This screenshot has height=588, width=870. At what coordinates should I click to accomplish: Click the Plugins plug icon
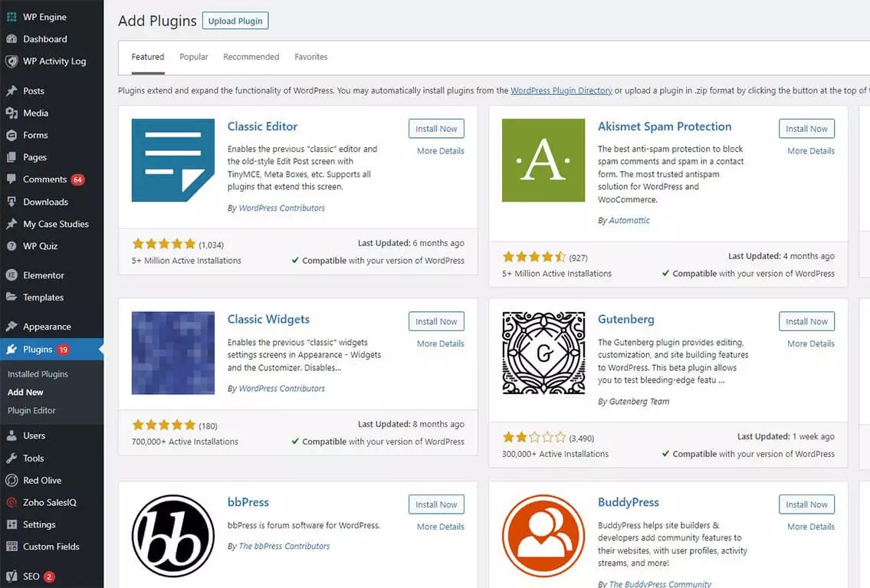pos(11,350)
